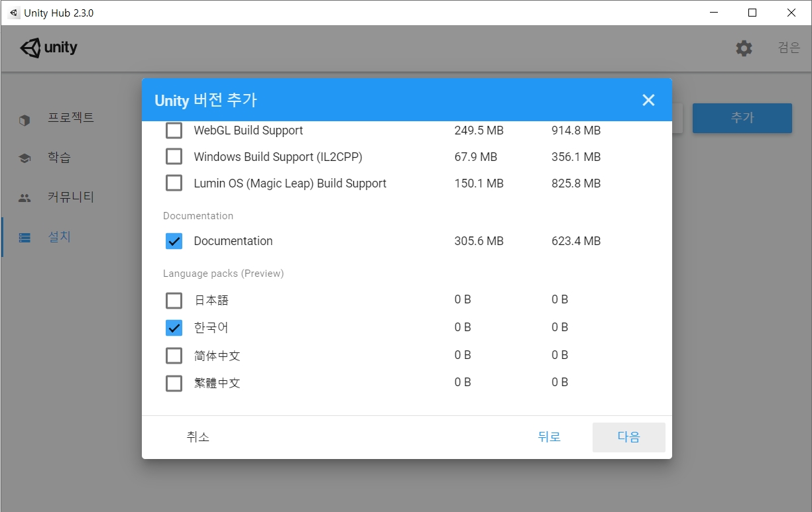812x512 pixels.
Task: Click the 914.8 MB install size value
Action: coord(576,130)
